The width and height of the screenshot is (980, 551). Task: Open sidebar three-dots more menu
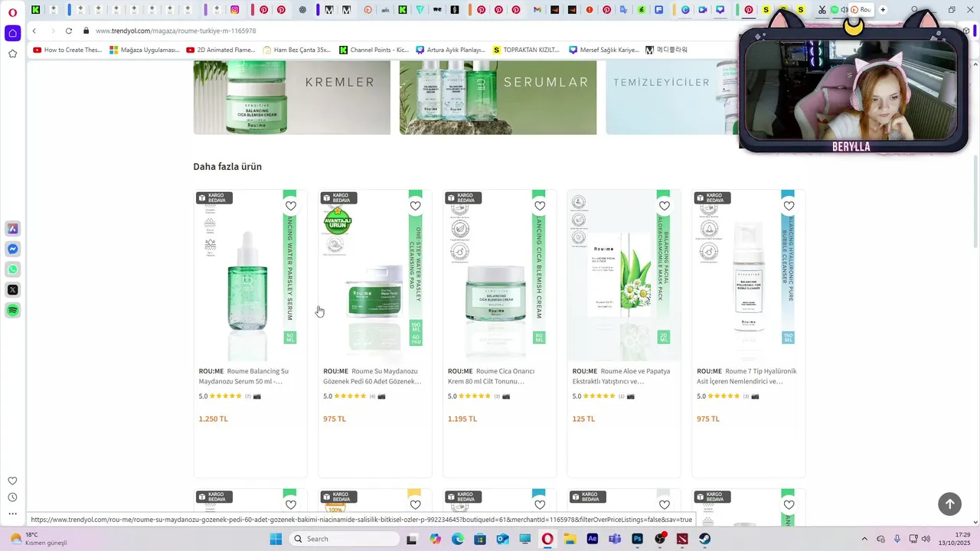[x=12, y=514]
